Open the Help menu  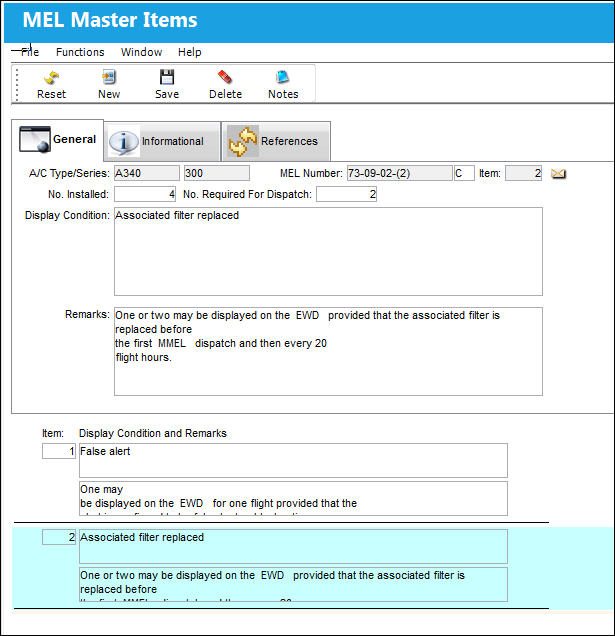click(189, 52)
